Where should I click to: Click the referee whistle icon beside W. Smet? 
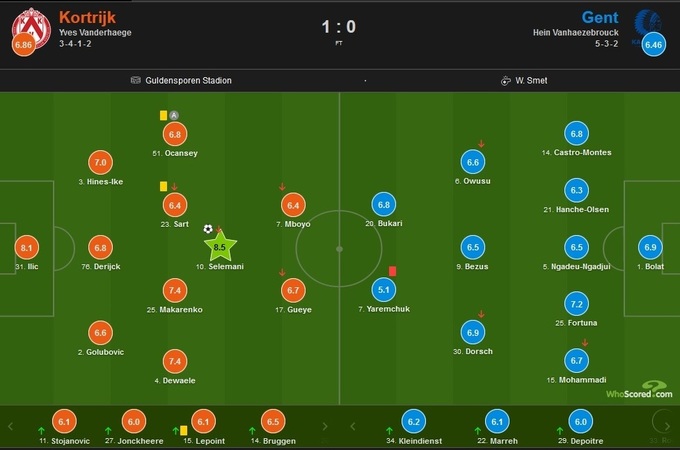(507, 81)
